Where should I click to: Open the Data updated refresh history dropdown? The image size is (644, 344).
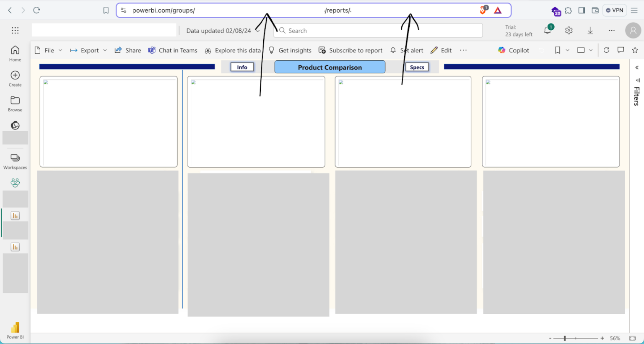(257, 30)
